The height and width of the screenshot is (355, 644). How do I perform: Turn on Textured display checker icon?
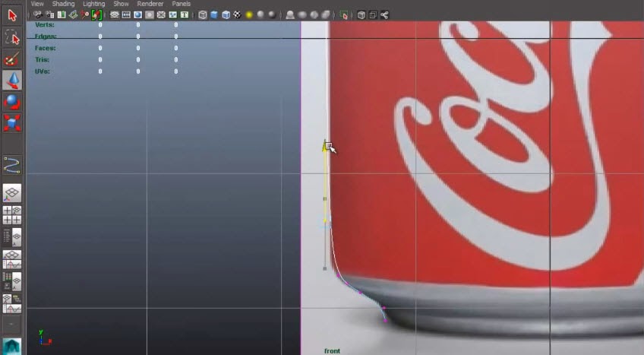238,15
